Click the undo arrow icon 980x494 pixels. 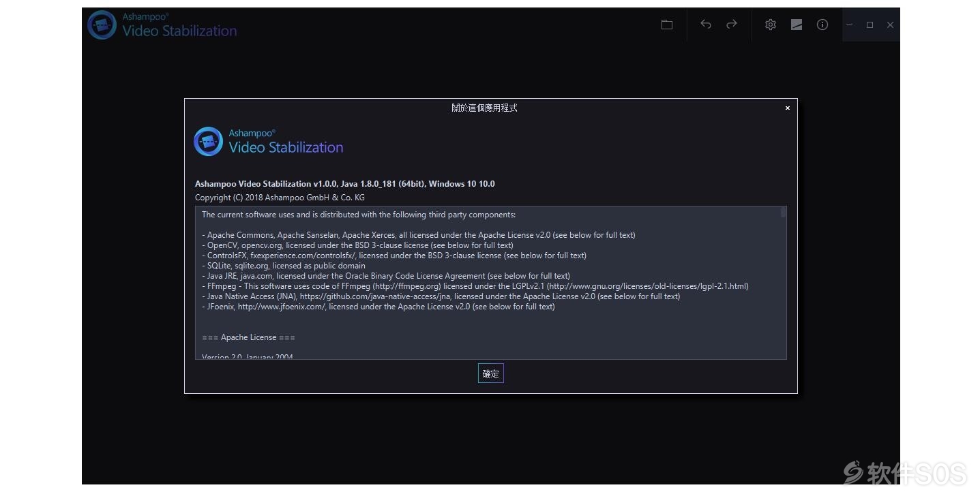[x=706, y=25]
